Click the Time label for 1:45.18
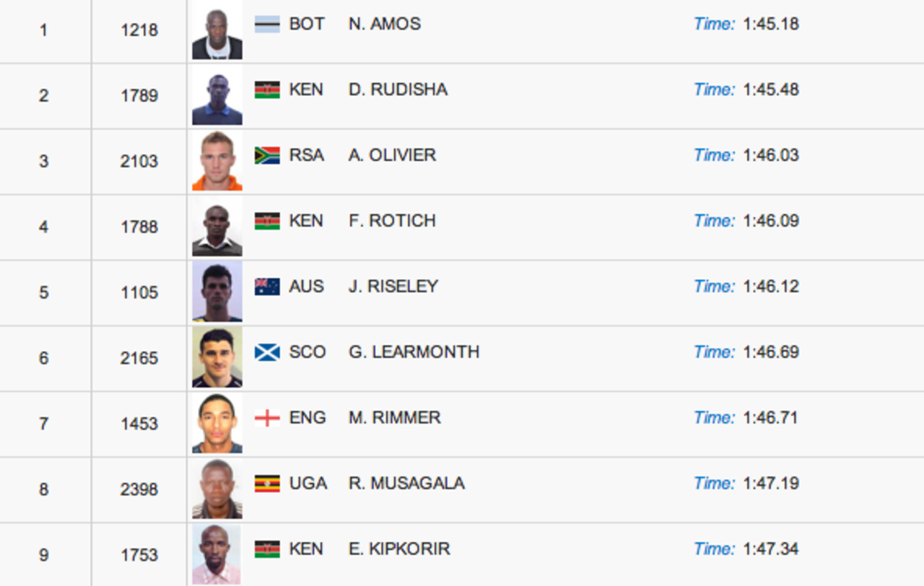This screenshot has height=586, width=924. (x=714, y=24)
